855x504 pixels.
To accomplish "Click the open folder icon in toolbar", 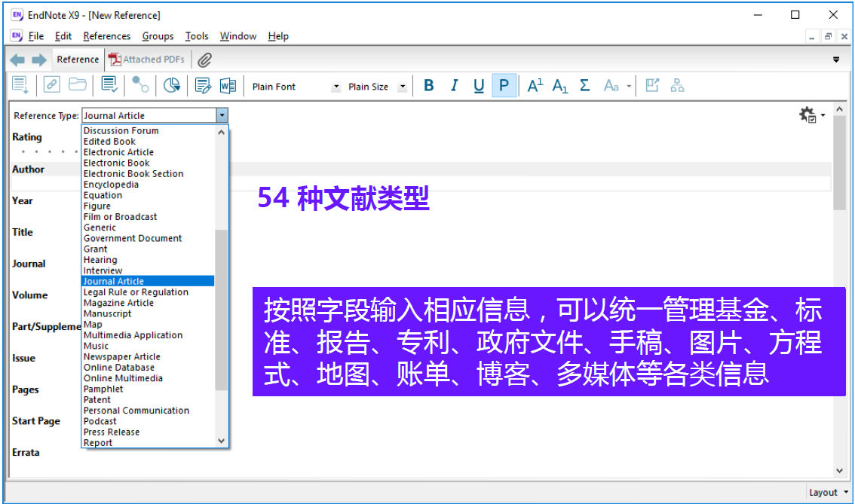I will coord(78,84).
